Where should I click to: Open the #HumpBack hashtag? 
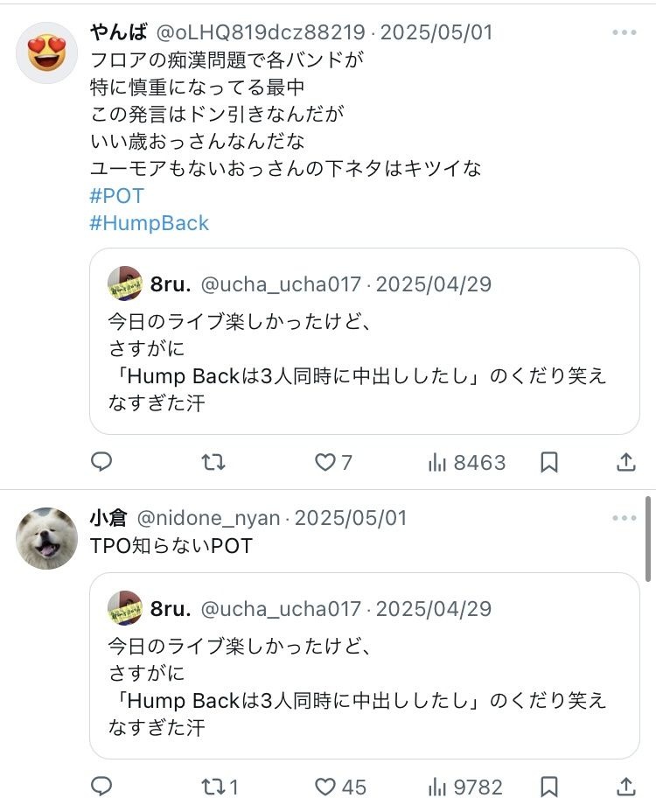(x=150, y=223)
